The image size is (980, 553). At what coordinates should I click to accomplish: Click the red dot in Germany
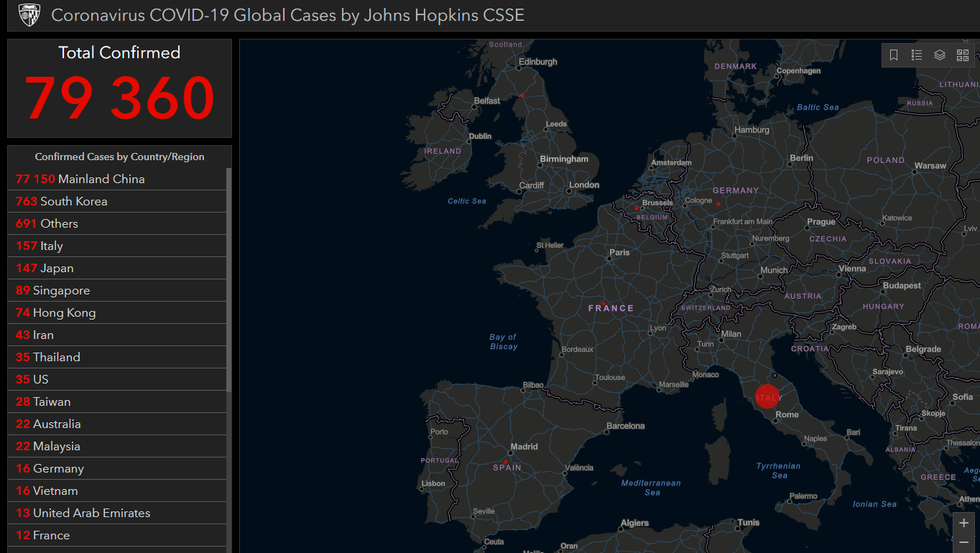718,204
